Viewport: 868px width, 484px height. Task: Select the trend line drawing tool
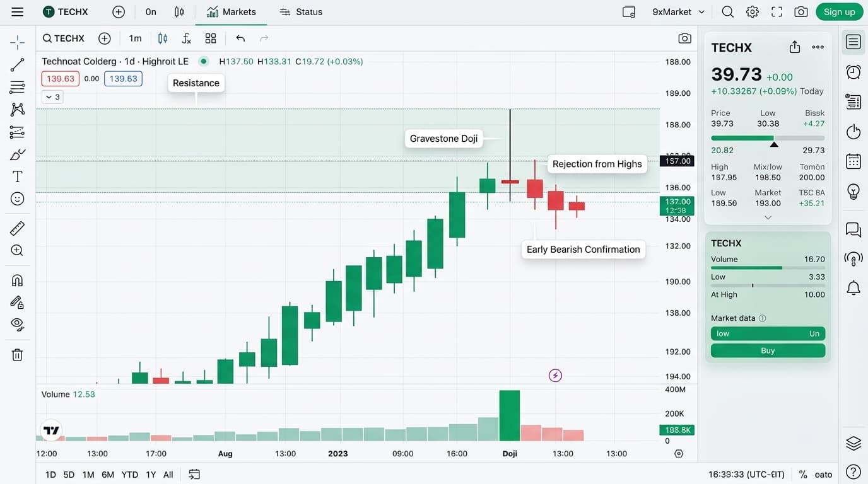[18, 64]
